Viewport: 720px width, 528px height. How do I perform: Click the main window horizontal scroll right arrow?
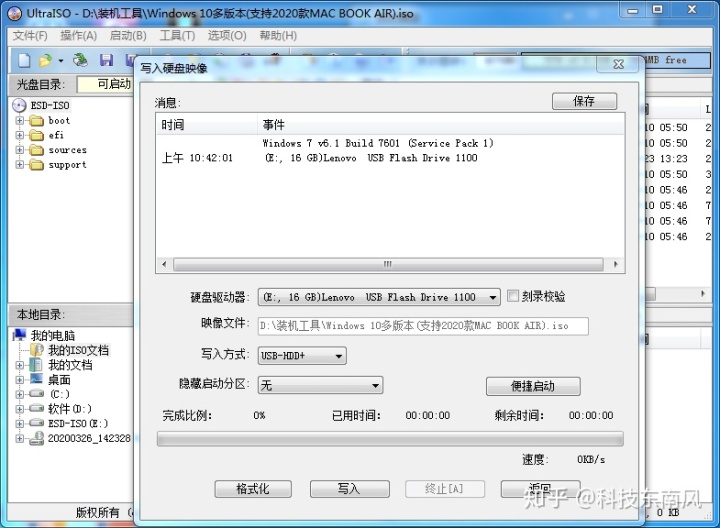(x=703, y=293)
